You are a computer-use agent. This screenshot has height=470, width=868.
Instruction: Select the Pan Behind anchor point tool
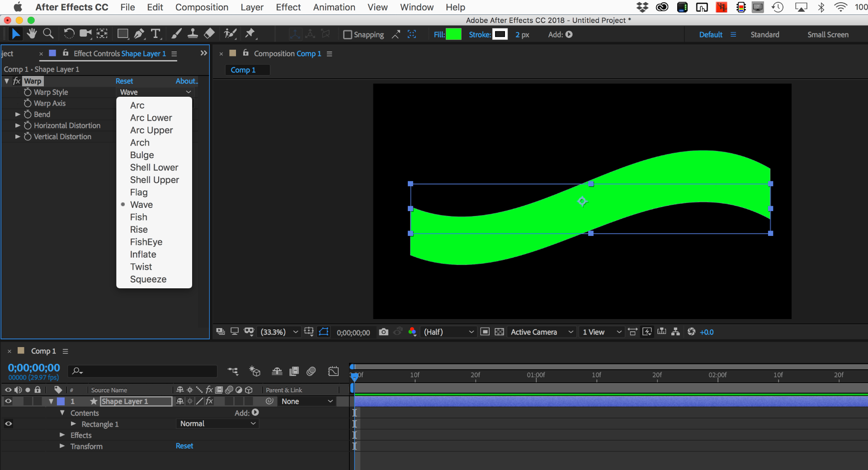[102, 33]
